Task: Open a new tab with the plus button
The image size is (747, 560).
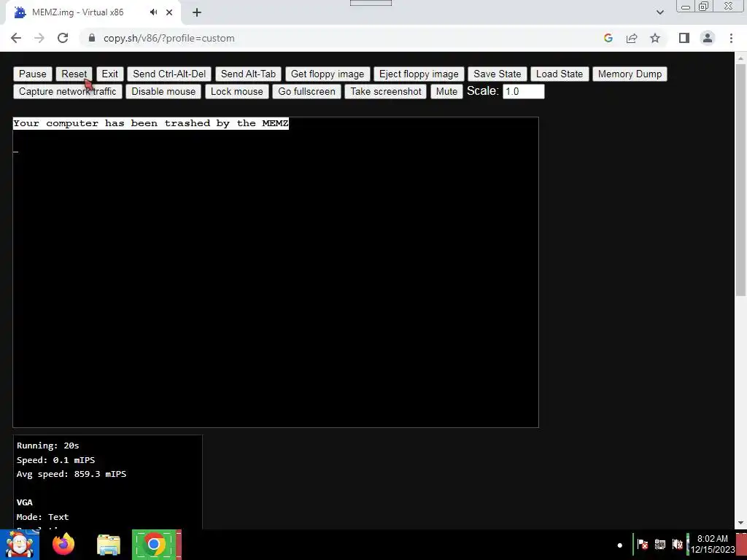Action: pos(197,12)
